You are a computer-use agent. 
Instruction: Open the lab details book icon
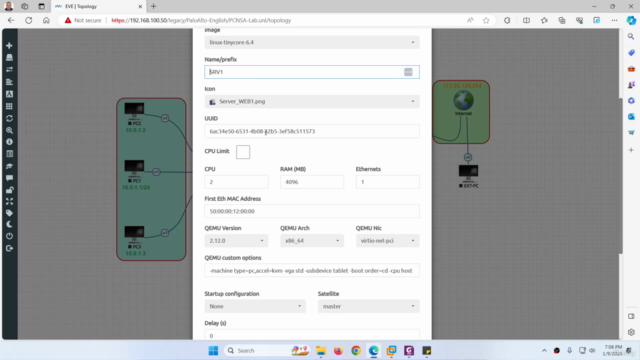[x=9, y=154]
